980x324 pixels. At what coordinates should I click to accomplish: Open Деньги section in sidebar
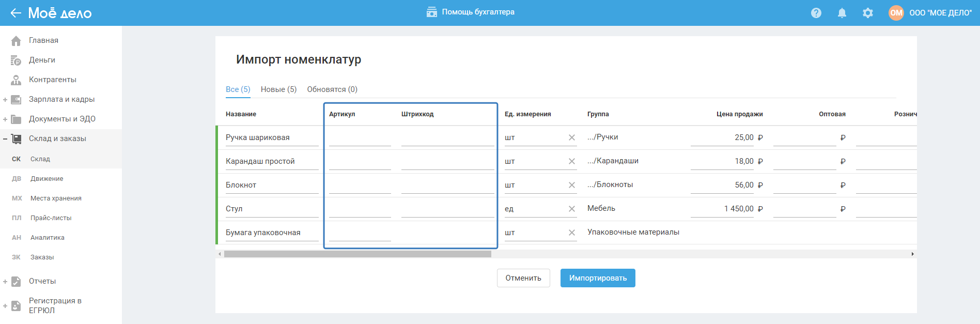point(41,60)
